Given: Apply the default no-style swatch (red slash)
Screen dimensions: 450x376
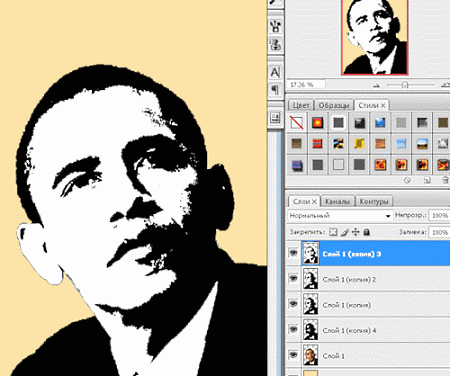Looking at the screenshot, I should click(296, 123).
